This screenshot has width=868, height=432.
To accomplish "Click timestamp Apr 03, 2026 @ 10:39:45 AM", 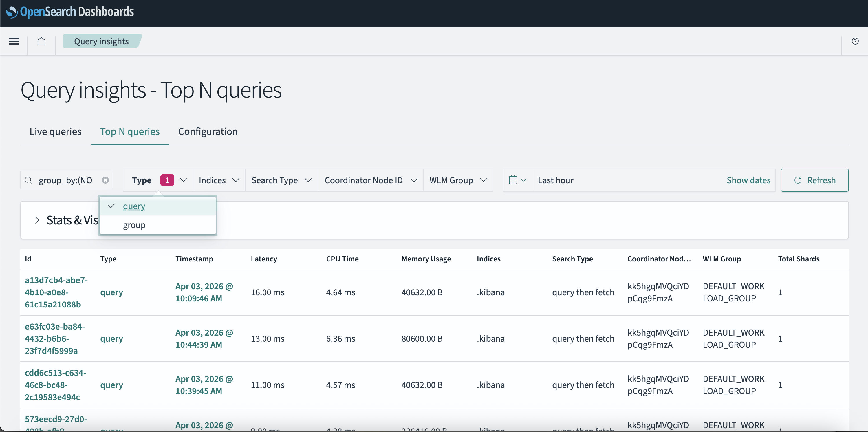I will tap(204, 385).
